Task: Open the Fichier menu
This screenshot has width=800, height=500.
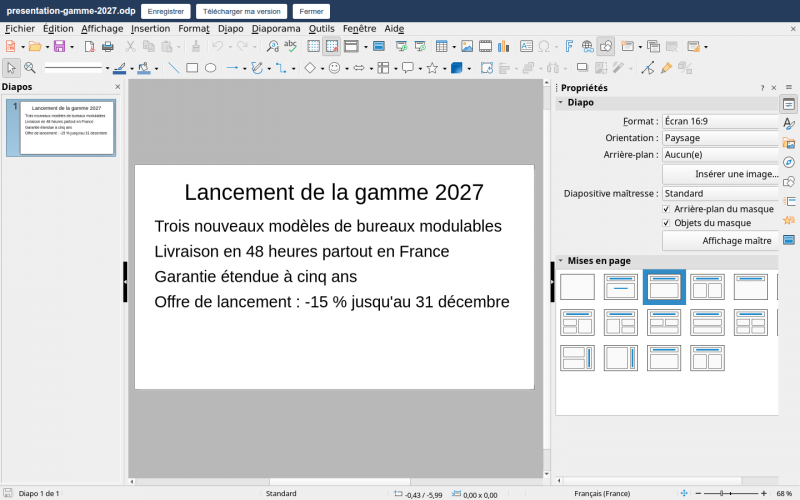Action: click(20, 29)
